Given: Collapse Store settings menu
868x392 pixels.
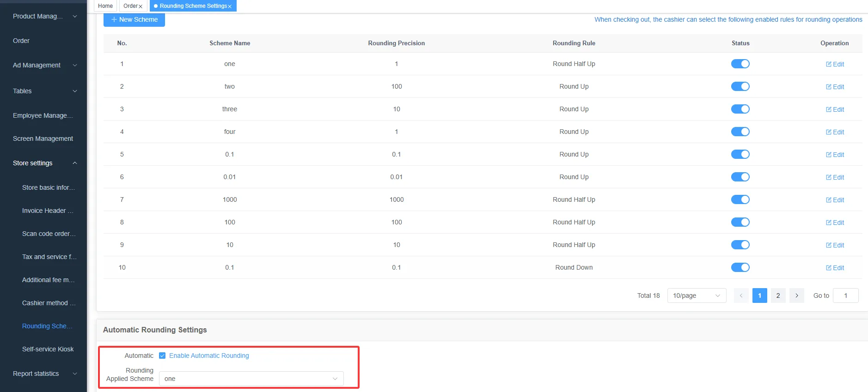Looking at the screenshot, I should pyautogui.click(x=43, y=163).
